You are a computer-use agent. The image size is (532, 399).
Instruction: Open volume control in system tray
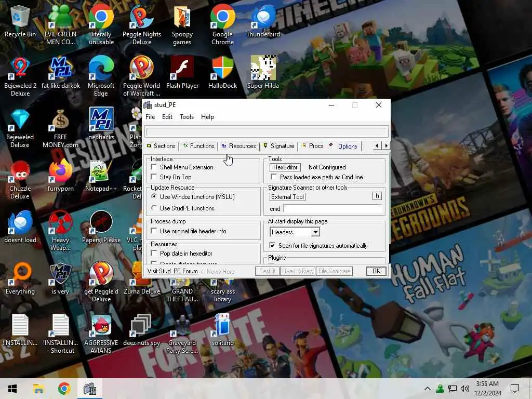click(x=465, y=389)
